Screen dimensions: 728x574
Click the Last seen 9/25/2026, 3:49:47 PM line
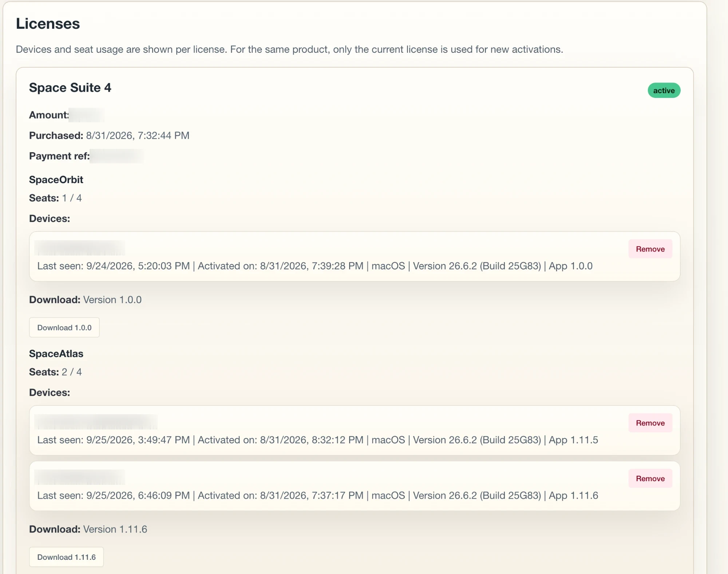318,440
